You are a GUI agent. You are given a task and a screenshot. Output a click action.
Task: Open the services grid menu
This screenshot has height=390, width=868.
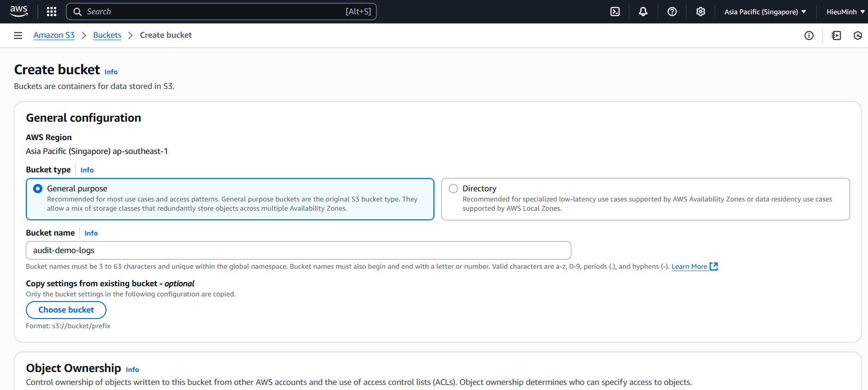[x=52, y=12]
